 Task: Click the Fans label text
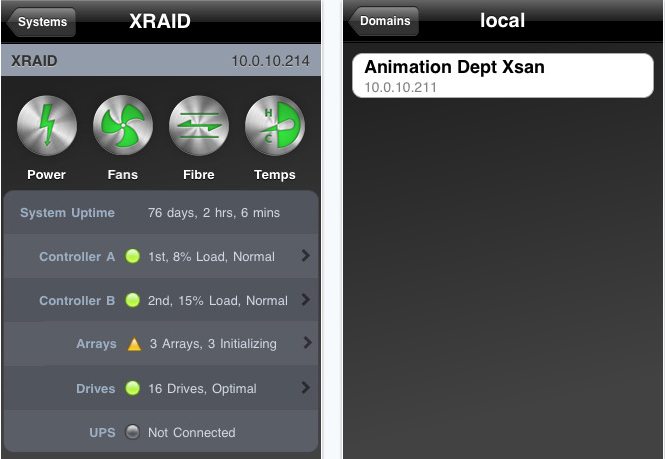pyautogui.click(x=123, y=175)
